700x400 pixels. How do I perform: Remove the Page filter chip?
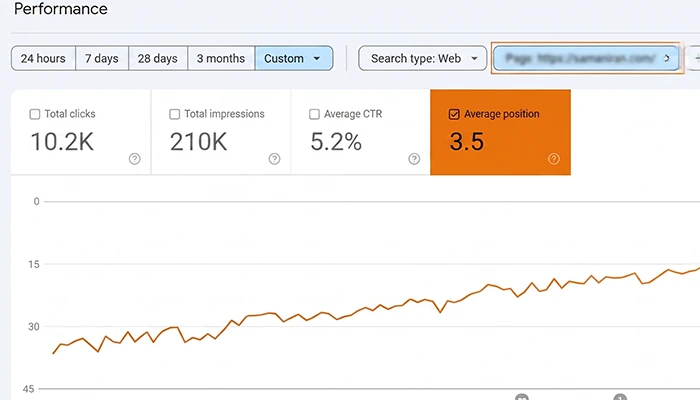click(667, 58)
